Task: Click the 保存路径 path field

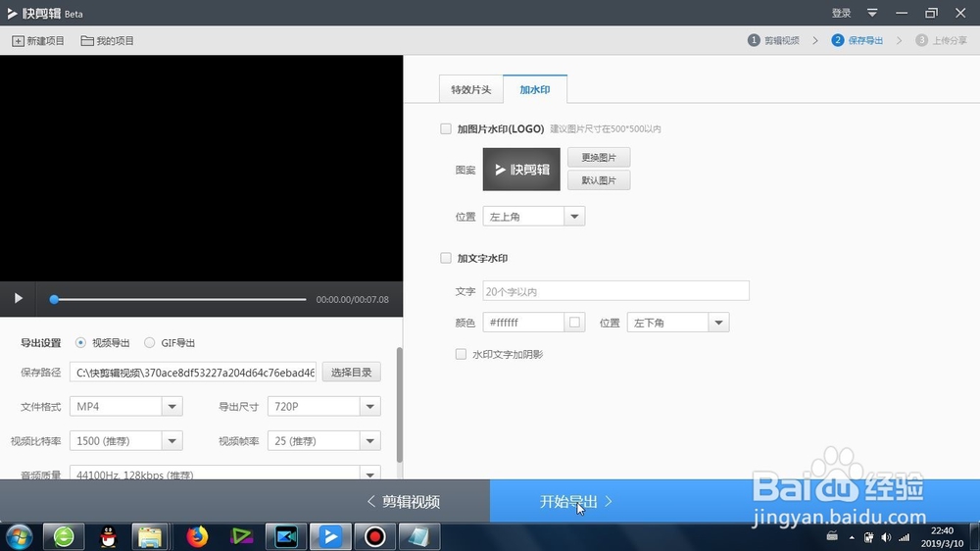Action: pyautogui.click(x=193, y=373)
